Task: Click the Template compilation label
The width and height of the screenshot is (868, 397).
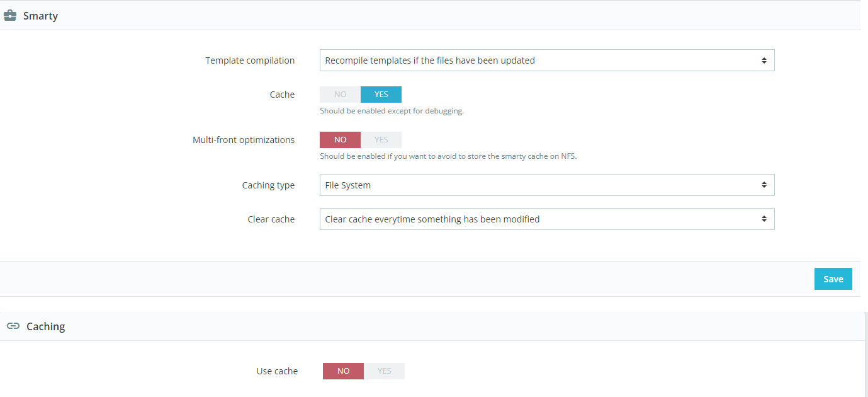Action: pyautogui.click(x=250, y=60)
